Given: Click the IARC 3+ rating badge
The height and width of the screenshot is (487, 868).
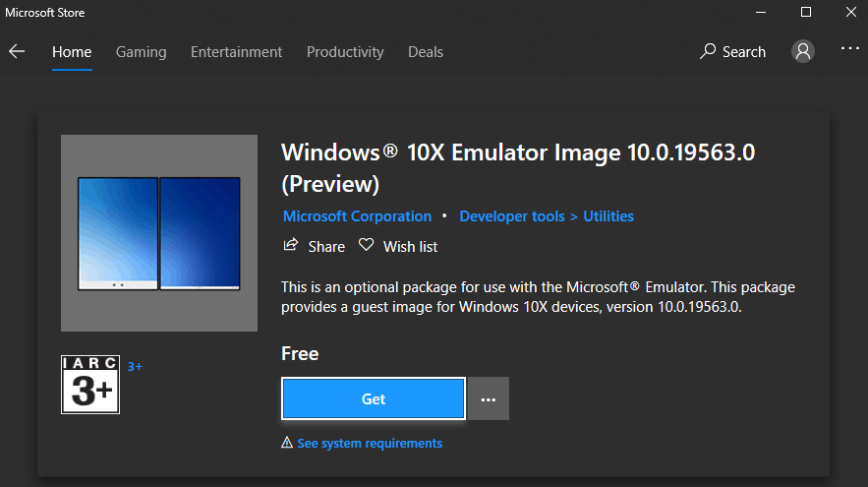Looking at the screenshot, I should pos(90,385).
